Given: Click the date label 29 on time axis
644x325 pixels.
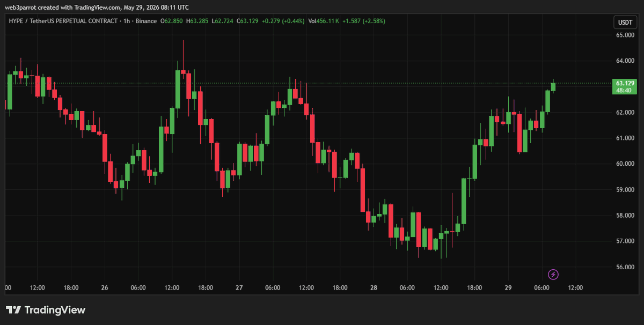Looking at the screenshot, I should [508, 287].
